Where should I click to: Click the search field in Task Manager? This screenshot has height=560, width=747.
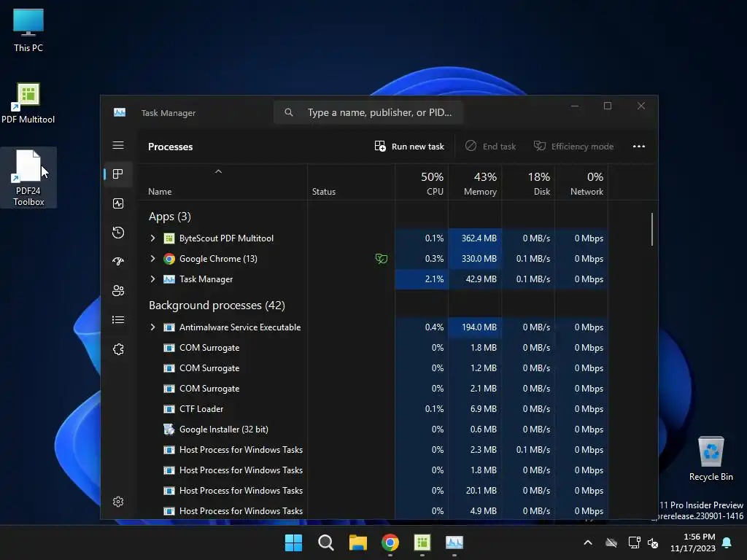coord(368,112)
